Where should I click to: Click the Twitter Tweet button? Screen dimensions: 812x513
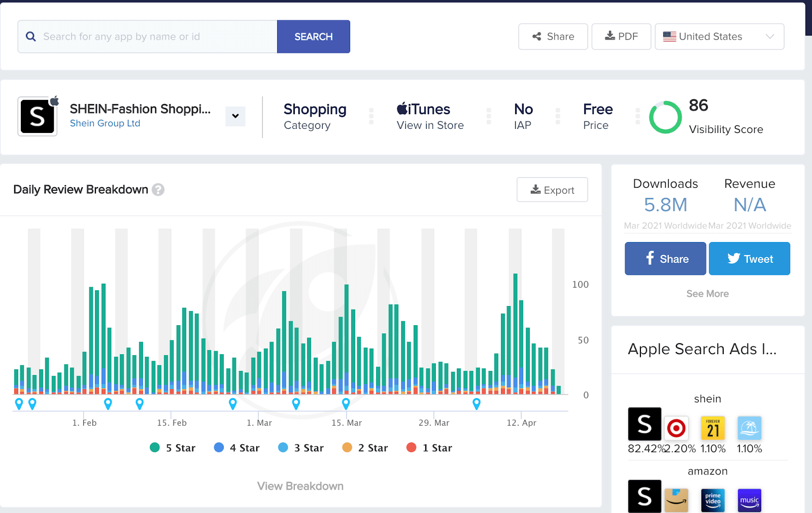click(750, 259)
